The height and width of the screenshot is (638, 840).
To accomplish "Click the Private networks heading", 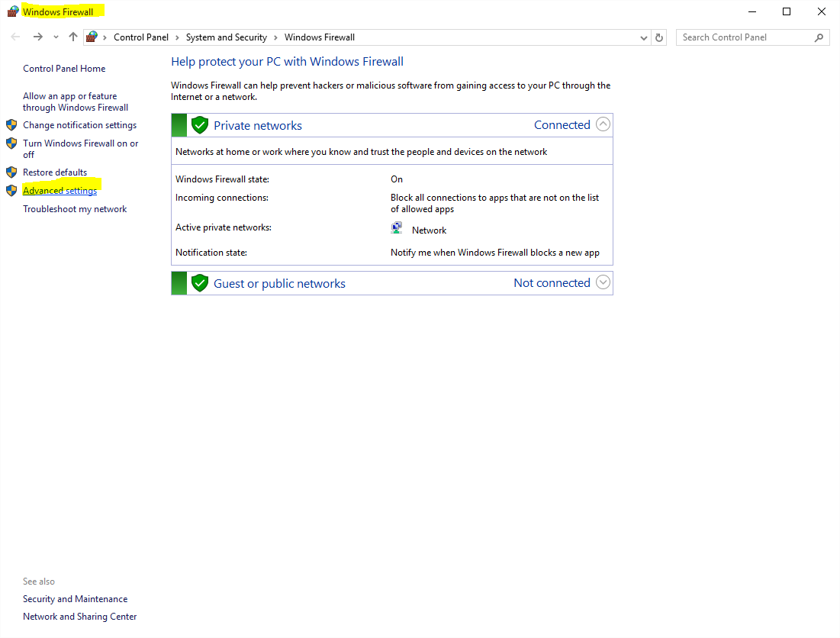I will point(258,125).
